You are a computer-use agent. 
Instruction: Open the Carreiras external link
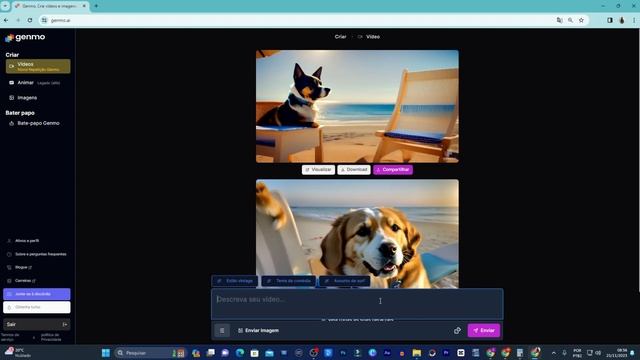[x=22, y=281]
